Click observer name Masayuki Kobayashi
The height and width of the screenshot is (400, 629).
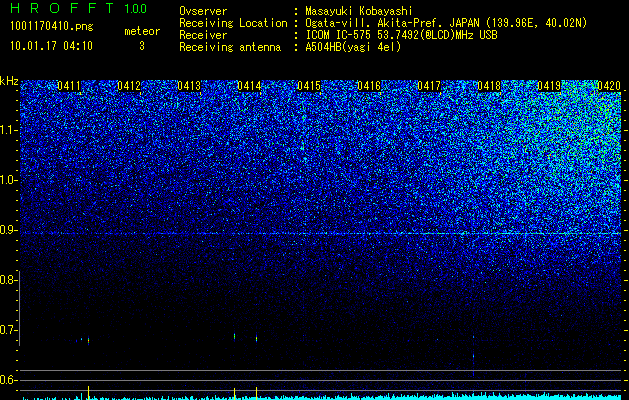tap(359, 11)
